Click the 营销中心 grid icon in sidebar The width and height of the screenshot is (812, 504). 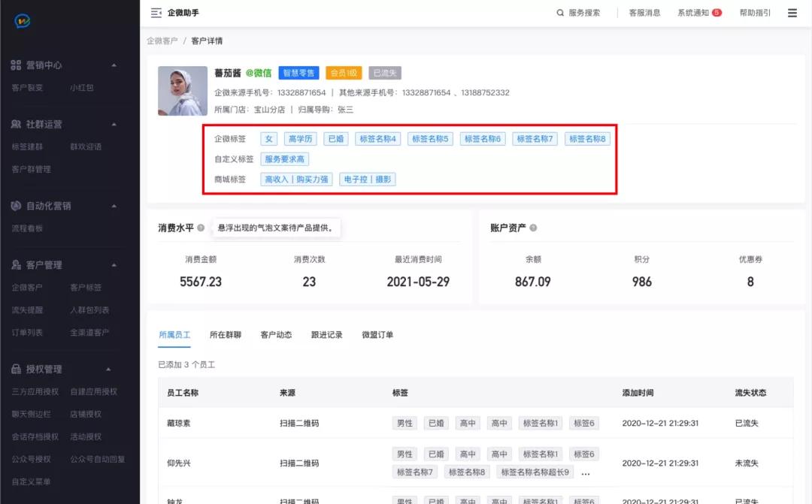17,65
